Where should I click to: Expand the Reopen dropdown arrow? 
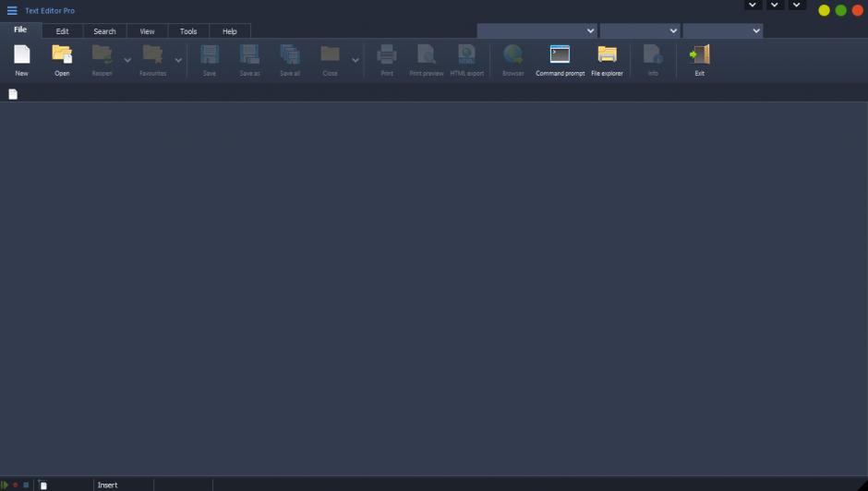127,61
